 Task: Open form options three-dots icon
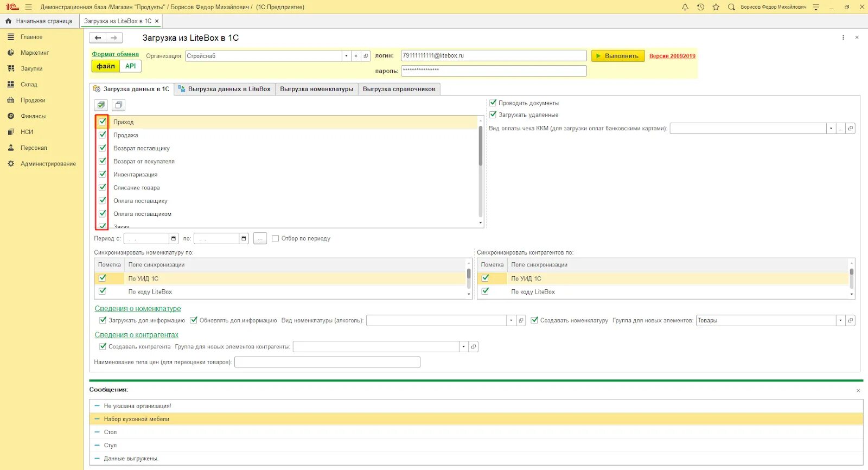(843, 37)
